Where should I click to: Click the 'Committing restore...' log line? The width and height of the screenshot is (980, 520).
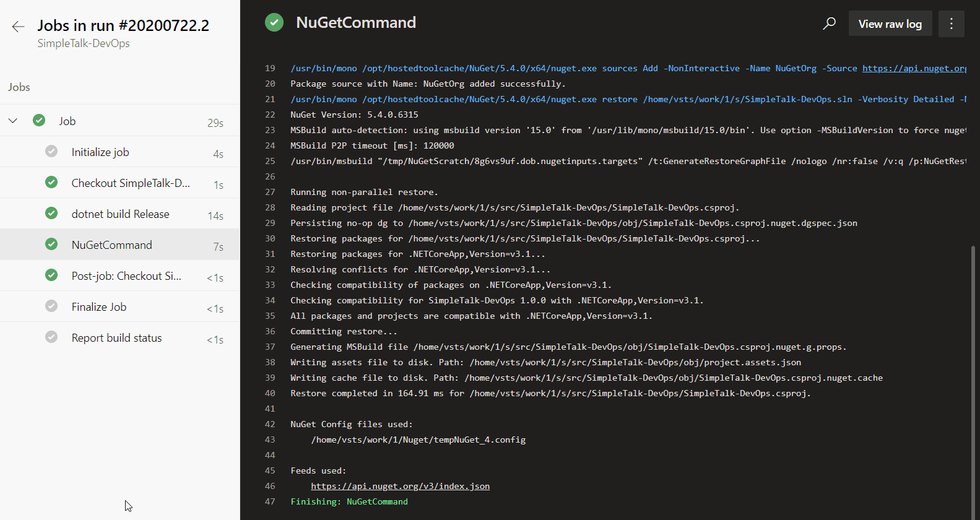coord(344,331)
